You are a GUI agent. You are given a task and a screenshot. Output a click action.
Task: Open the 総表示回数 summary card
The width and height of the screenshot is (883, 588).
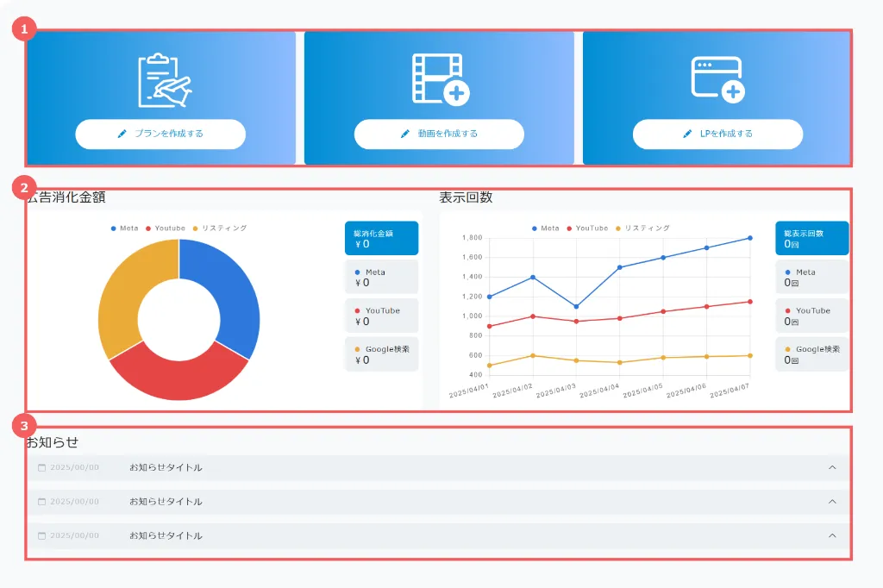[x=811, y=238]
